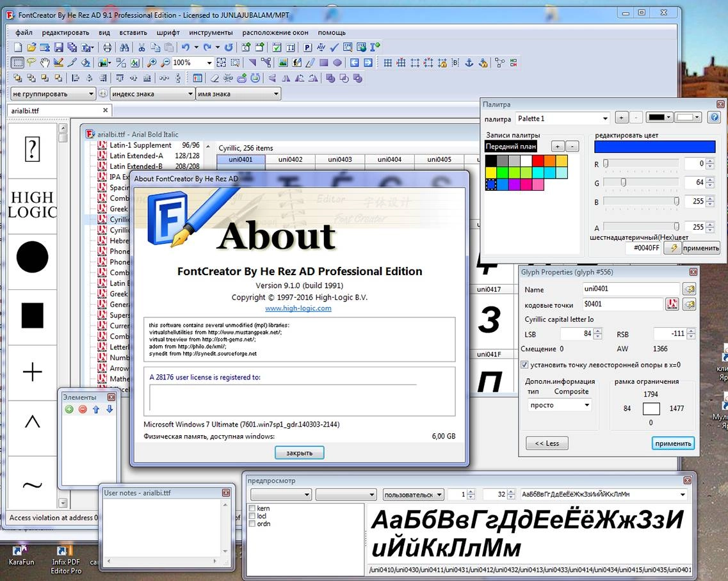
Task: Click the Next glyph right arrow icon
Action: [x=368, y=63]
